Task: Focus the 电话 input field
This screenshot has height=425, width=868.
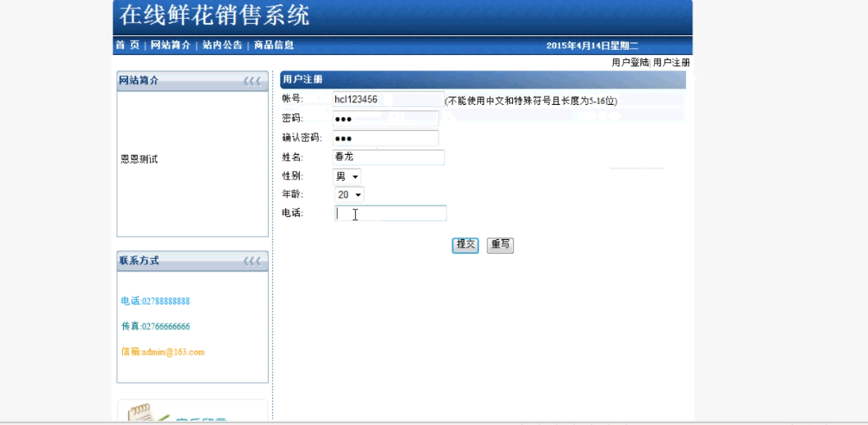Action: tap(390, 213)
